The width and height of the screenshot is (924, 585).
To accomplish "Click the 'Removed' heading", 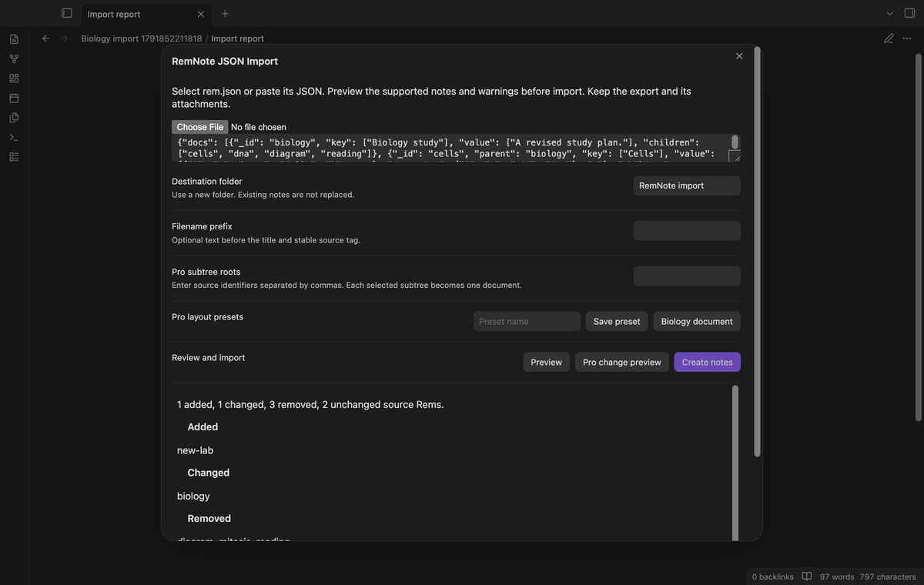I will (209, 519).
